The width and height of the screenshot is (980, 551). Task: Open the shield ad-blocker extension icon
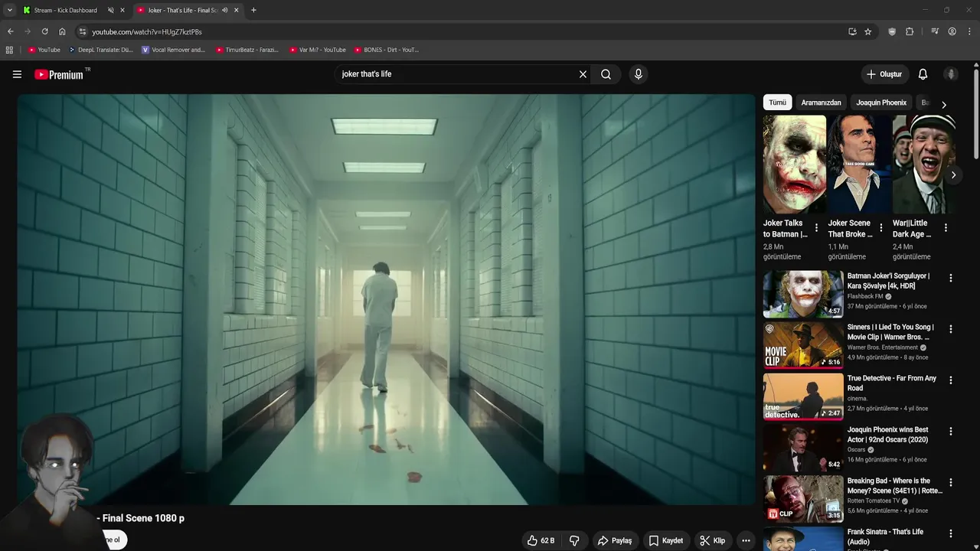(892, 31)
